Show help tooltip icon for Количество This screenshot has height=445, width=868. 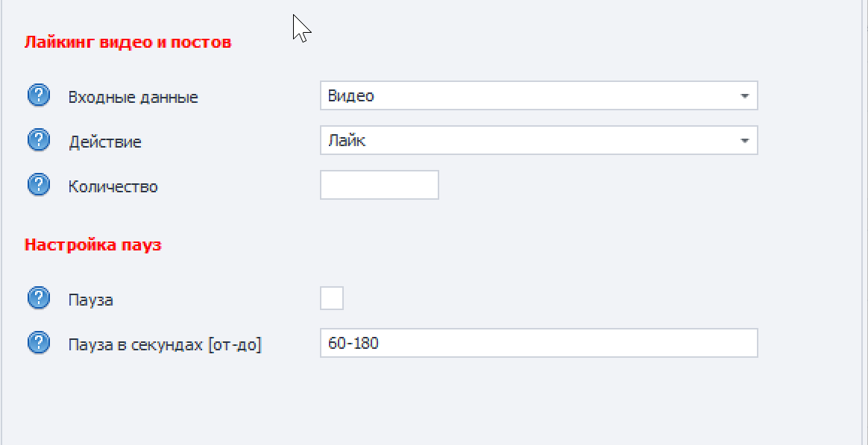coord(39,185)
